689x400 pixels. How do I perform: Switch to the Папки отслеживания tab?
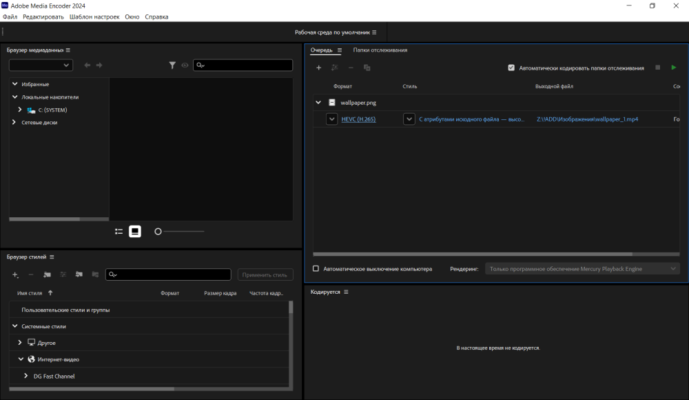380,50
